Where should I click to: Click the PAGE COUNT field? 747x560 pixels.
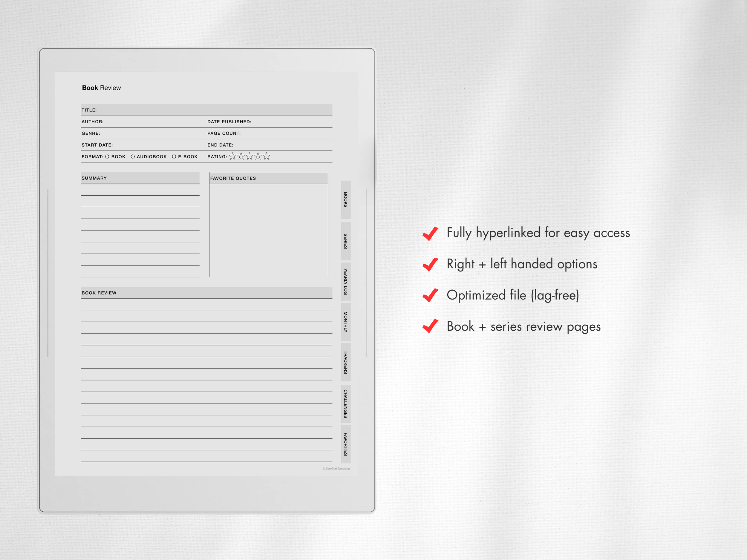click(x=270, y=133)
